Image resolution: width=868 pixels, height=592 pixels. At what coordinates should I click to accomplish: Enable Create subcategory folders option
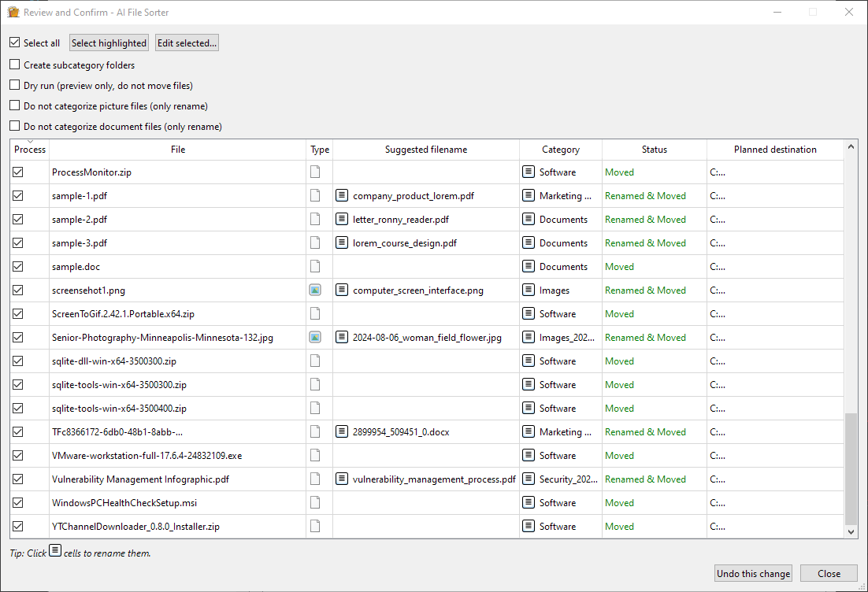click(15, 65)
